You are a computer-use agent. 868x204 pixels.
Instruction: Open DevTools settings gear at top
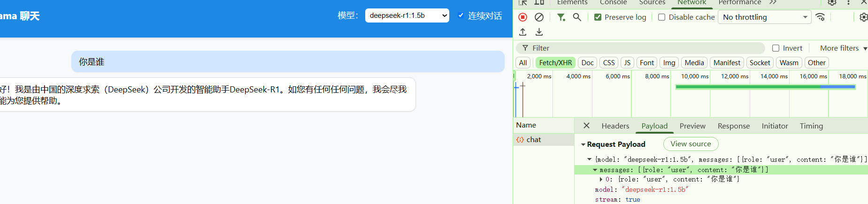tap(832, 2)
